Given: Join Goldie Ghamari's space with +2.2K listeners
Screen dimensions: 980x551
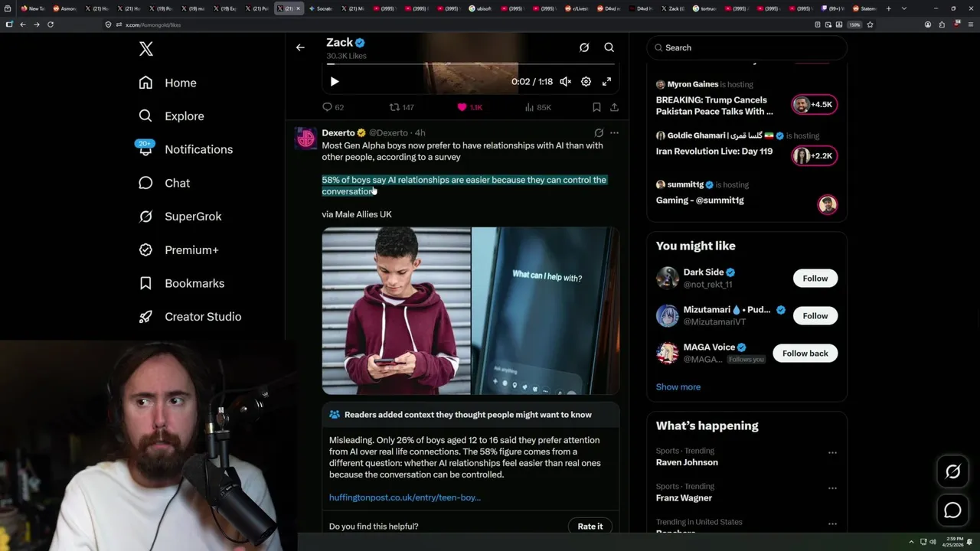Looking at the screenshot, I should (x=814, y=156).
